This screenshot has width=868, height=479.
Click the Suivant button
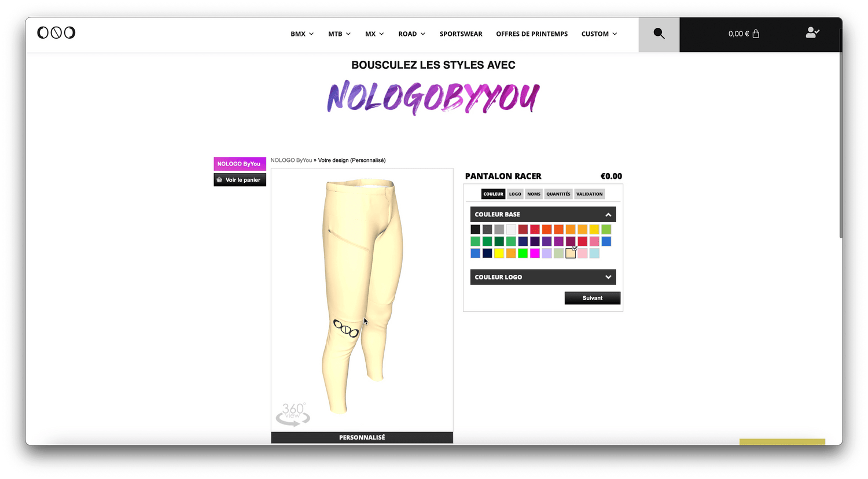tap(593, 298)
